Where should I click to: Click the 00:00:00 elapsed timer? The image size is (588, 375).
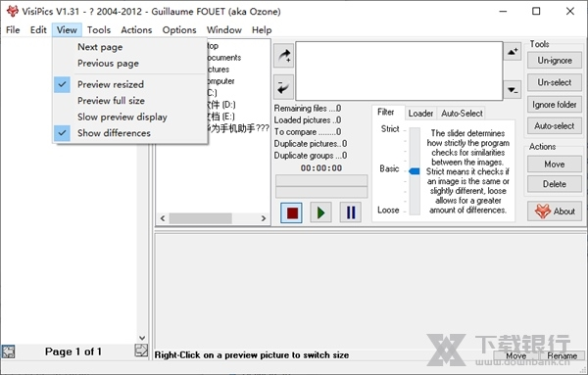pos(321,168)
